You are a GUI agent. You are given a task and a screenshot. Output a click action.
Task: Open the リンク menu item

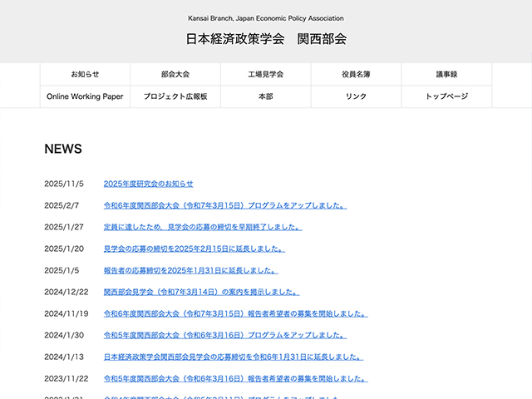(x=356, y=96)
